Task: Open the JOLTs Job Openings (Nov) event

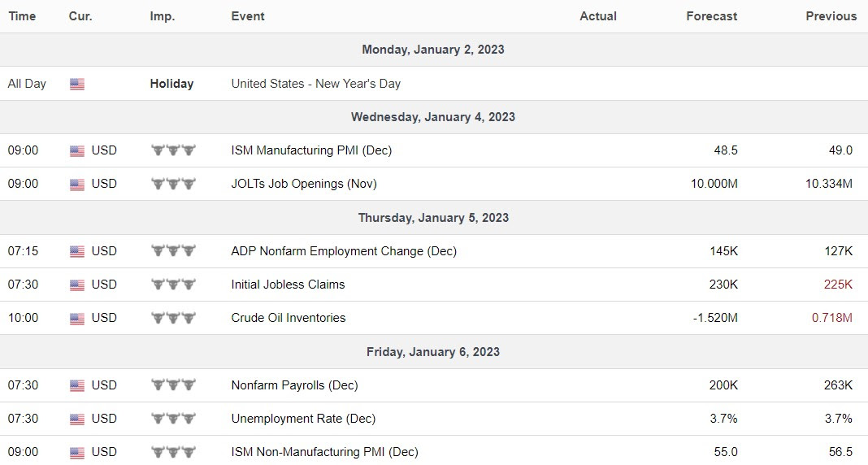Action: tap(304, 183)
